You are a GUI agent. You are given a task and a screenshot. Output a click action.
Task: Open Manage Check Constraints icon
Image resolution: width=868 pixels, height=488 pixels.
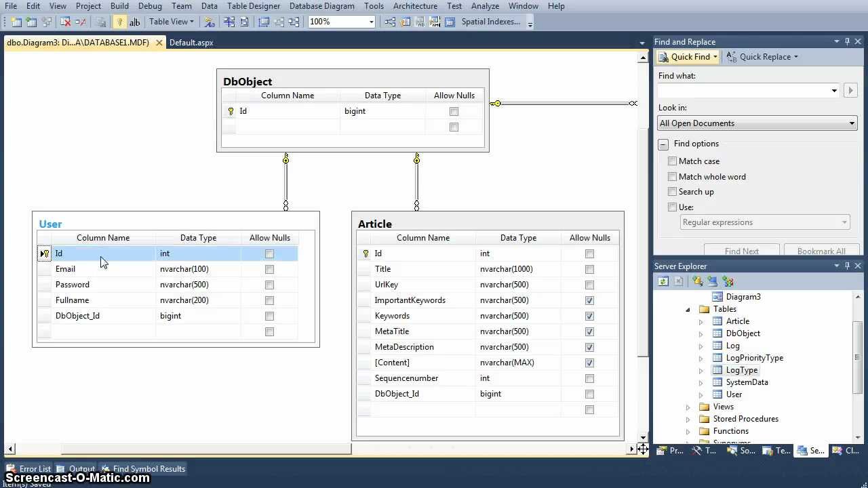[x=450, y=22]
